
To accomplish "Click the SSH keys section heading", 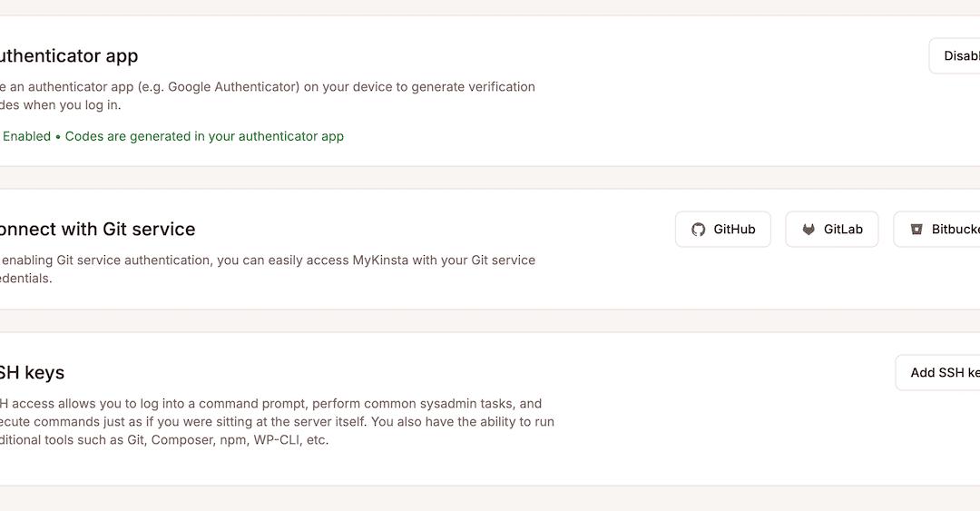I will click(x=33, y=373).
